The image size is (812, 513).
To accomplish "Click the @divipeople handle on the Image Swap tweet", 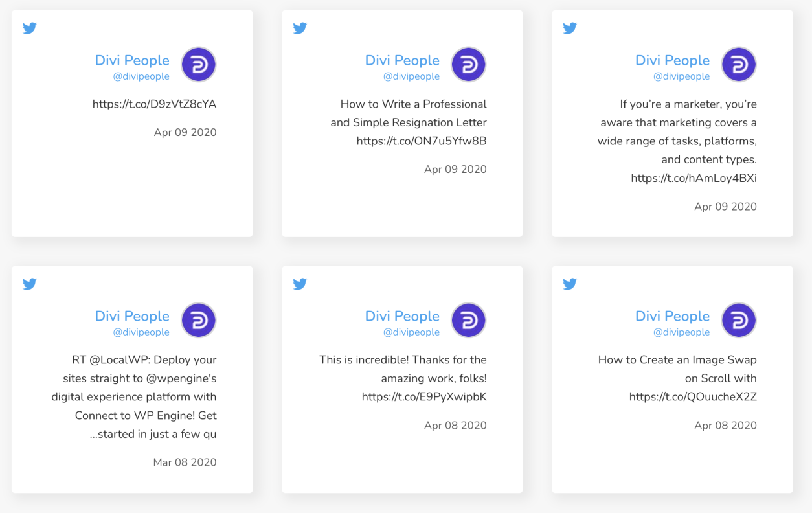I will coord(681,332).
